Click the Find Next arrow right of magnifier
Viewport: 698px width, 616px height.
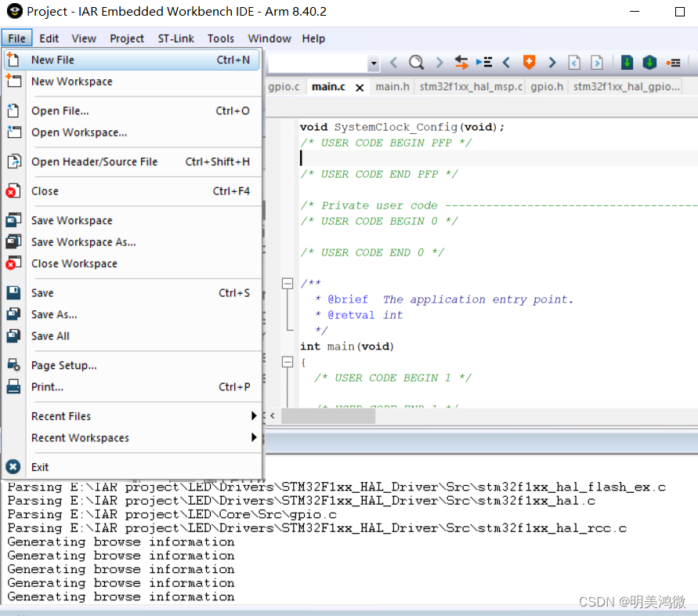(x=439, y=63)
